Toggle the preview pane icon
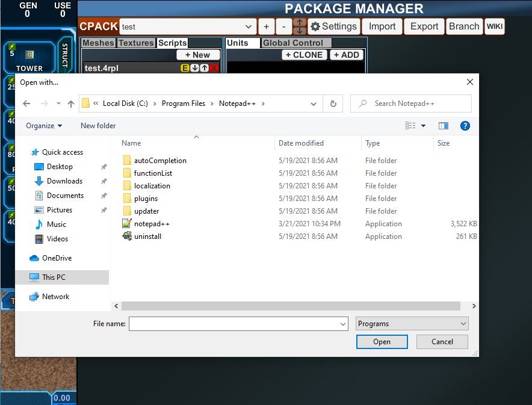The image size is (532, 405). (x=444, y=126)
